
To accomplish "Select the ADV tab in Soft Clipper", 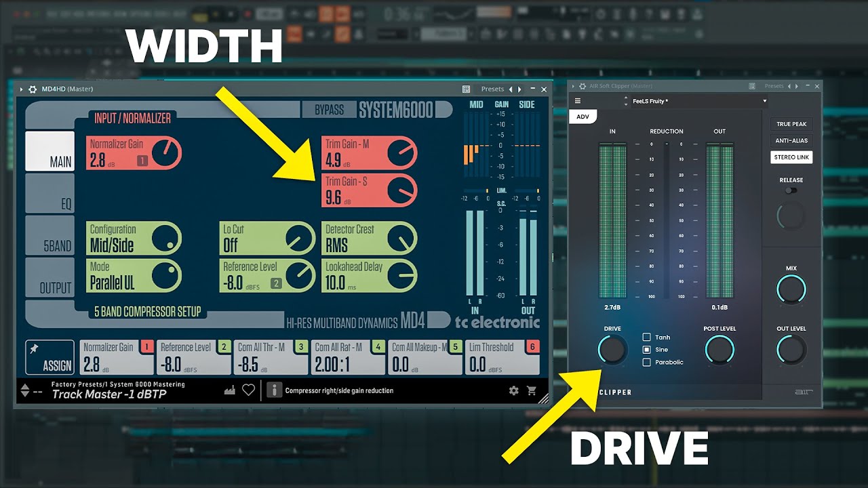I will point(583,117).
